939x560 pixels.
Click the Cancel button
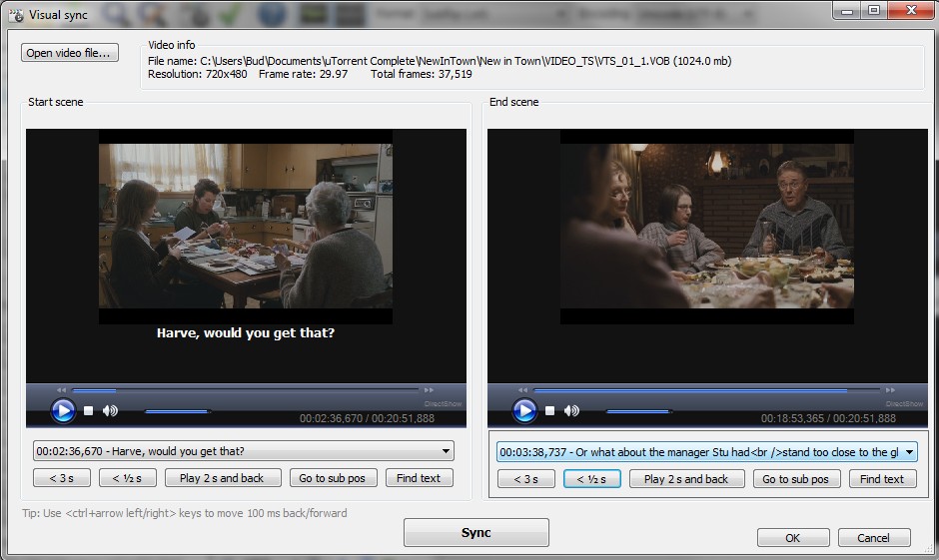(x=874, y=538)
